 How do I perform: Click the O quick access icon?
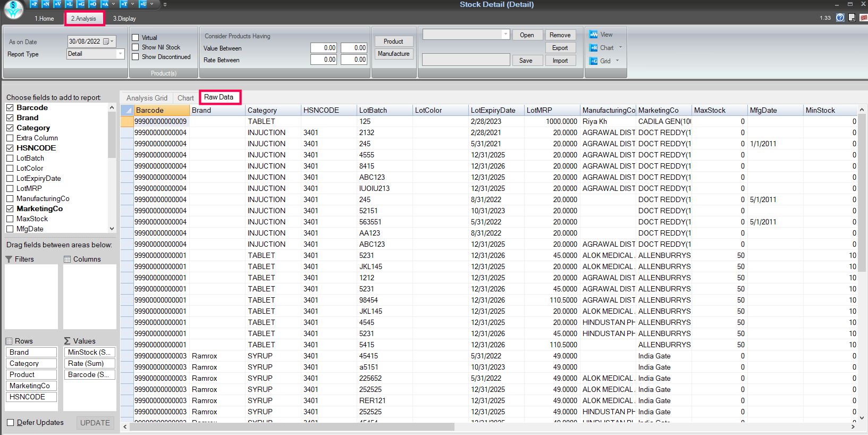(x=93, y=4)
